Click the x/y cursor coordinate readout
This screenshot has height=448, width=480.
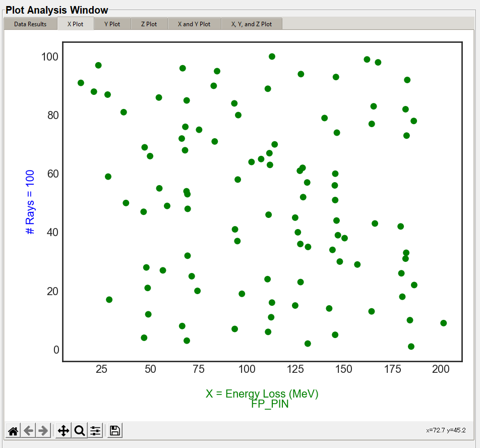[x=446, y=431]
